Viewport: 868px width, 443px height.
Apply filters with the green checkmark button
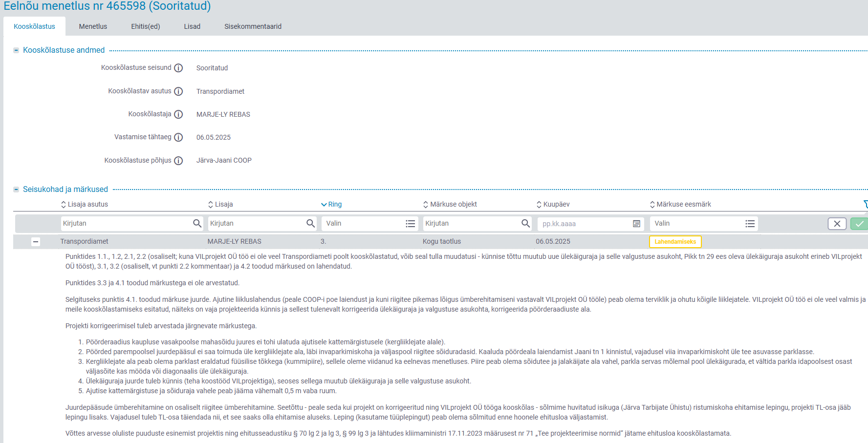coord(859,224)
